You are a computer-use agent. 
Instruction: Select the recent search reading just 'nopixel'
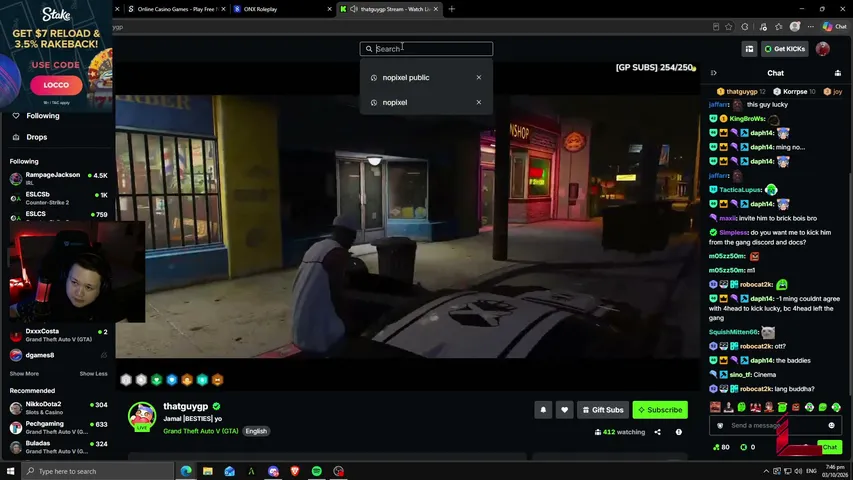coord(395,102)
